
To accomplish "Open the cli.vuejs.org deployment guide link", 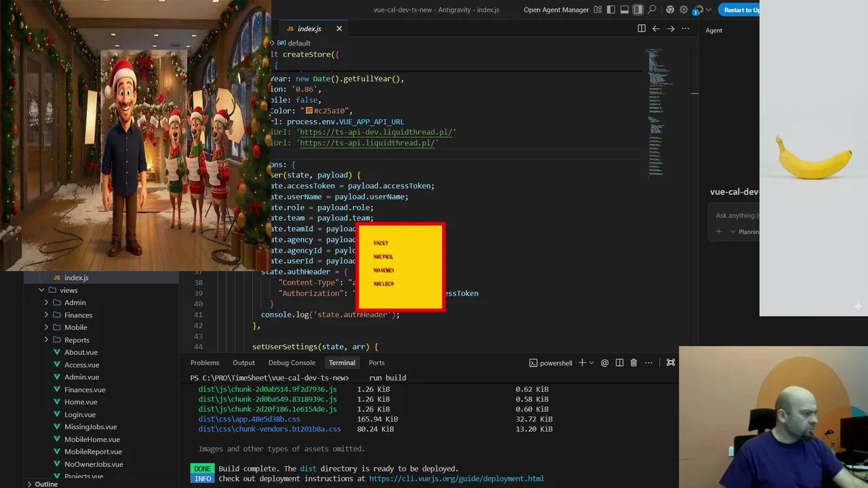I will coord(456,479).
